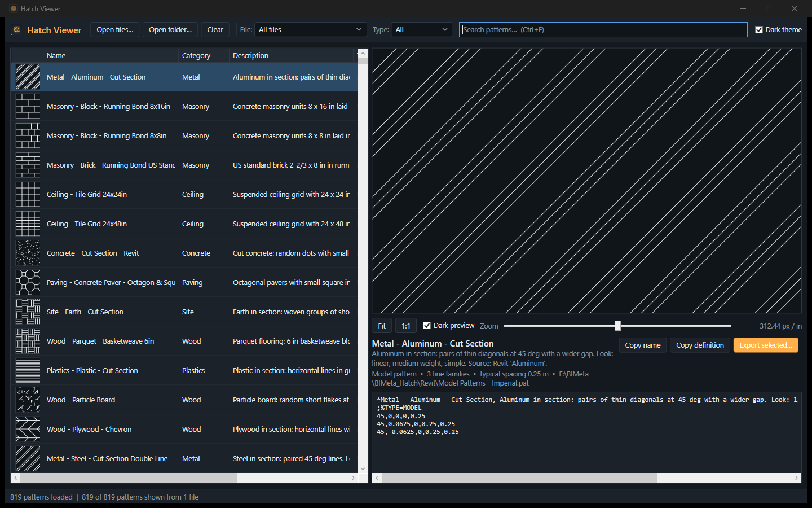
Task: Sort by the Name column header
Action: (x=111, y=55)
